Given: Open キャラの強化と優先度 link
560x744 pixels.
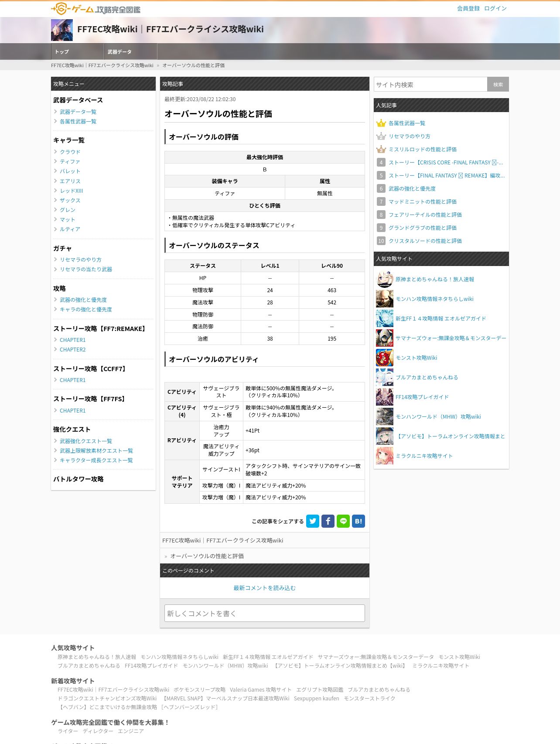Looking at the screenshot, I should coord(86,309).
